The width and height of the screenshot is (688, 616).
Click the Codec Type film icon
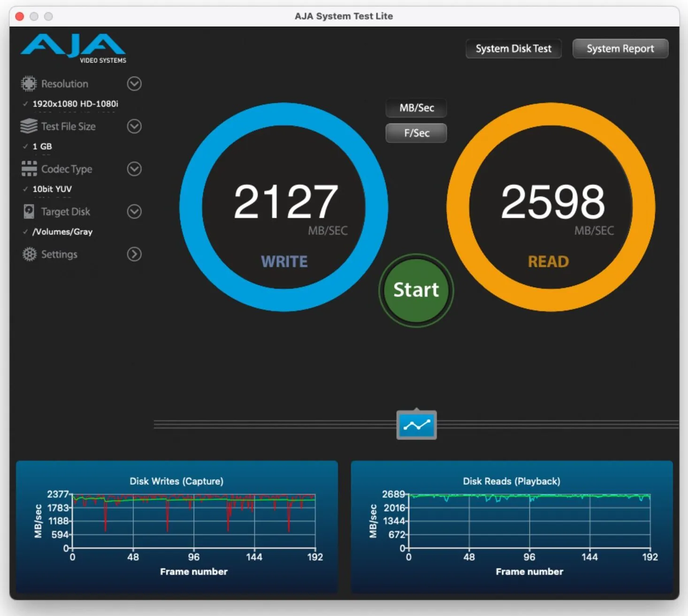click(29, 169)
